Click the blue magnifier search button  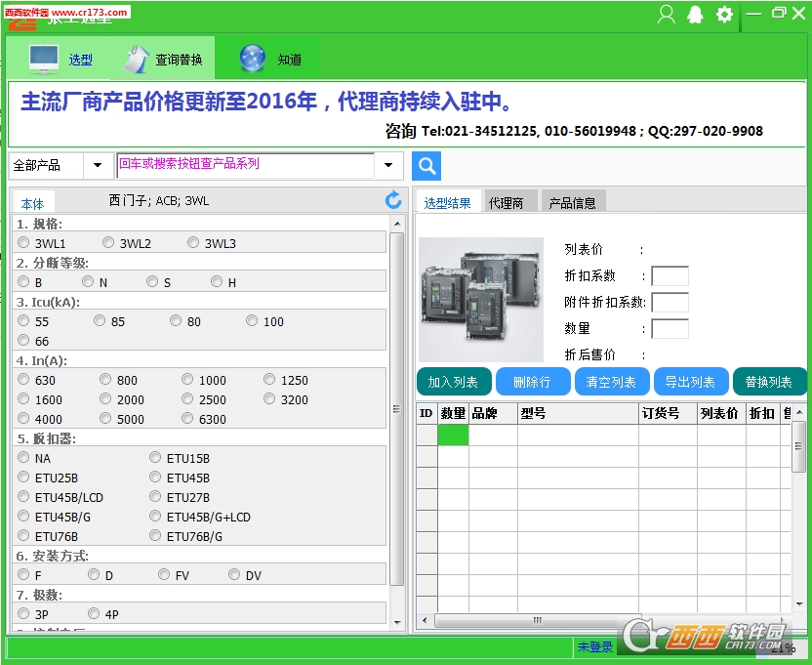[426, 166]
